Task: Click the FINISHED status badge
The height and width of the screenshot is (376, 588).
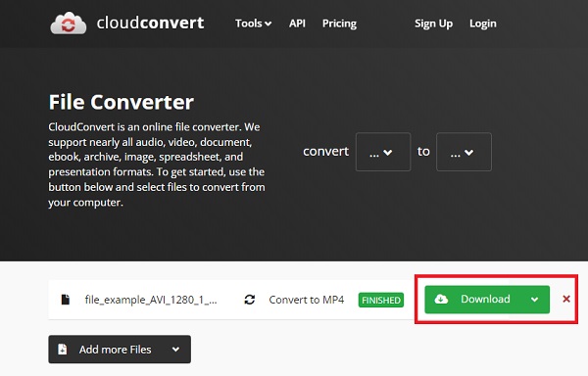Action: pyautogui.click(x=381, y=300)
